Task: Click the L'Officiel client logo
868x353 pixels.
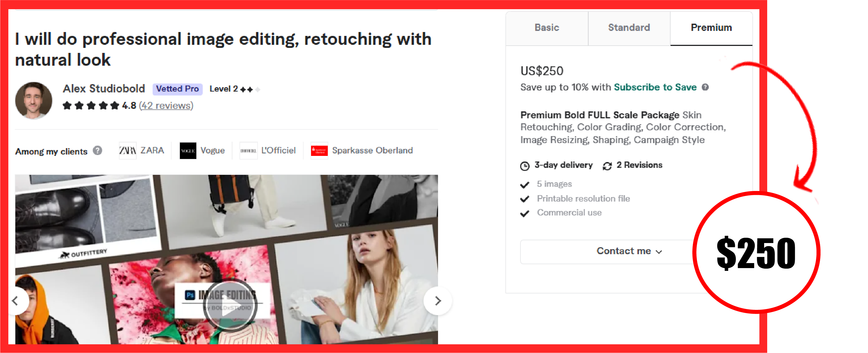Action: (x=248, y=151)
